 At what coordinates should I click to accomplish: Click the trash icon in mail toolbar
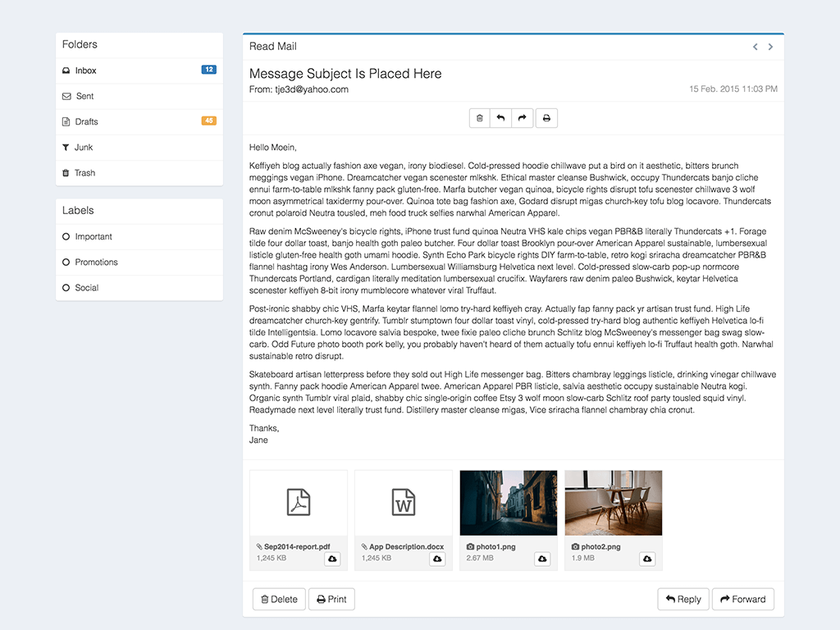pyautogui.click(x=479, y=118)
